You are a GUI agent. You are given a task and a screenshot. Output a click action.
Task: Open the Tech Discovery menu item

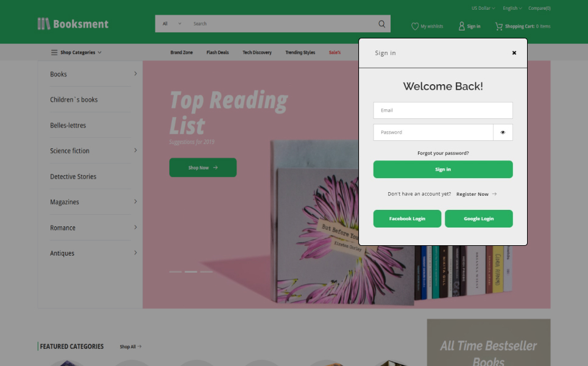[x=257, y=52]
